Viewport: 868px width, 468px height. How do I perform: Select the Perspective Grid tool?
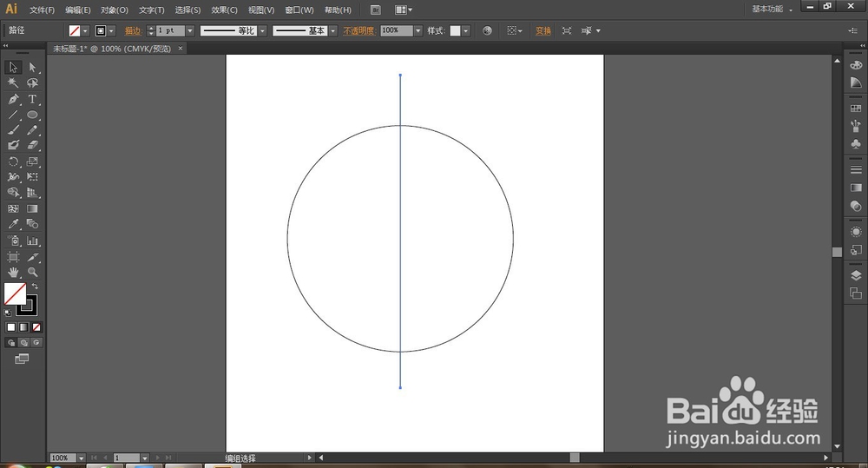(x=32, y=193)
